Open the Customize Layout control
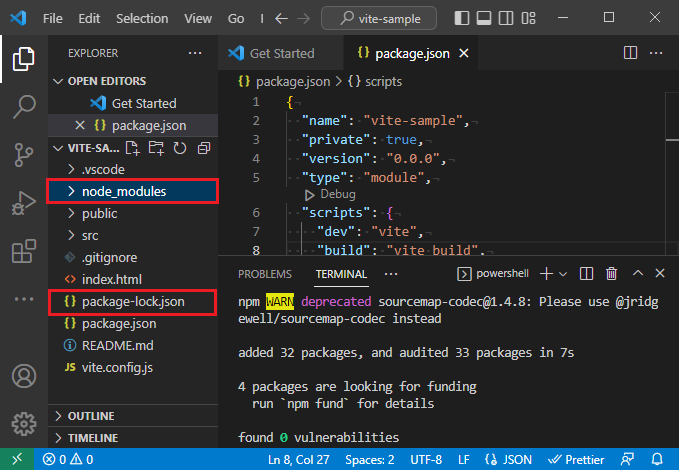The width and height of the screenshot is (679, 470). [528, 18]
